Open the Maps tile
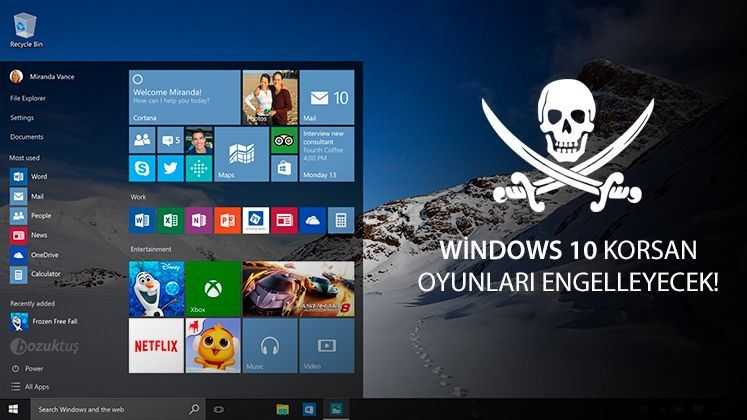 pyautogui.click(x=242, y=154)
